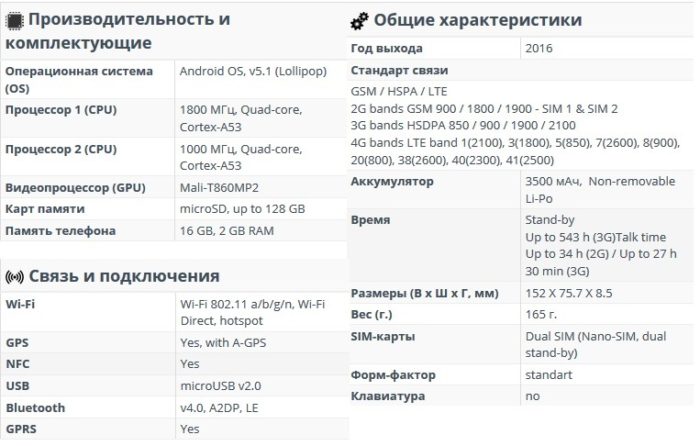Select the NFC row label
700x446 pixels.
[x=17, y=364]
